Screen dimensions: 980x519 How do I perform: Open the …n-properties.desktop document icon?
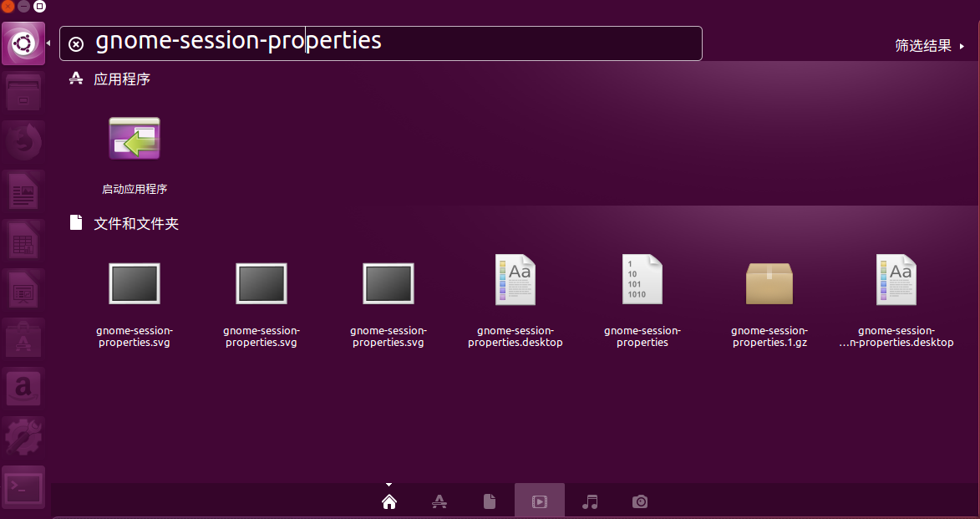pos(896,279)
